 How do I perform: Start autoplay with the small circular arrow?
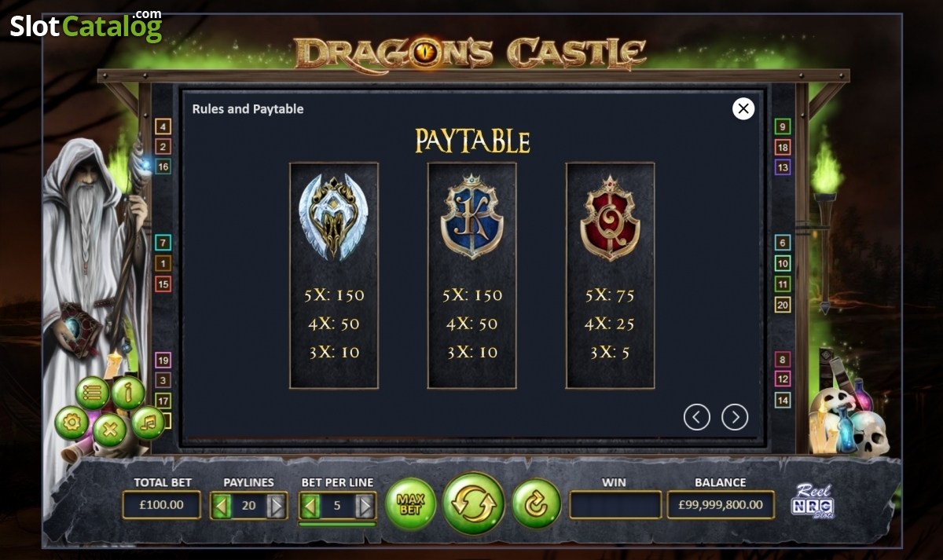[x=536, y=503]
